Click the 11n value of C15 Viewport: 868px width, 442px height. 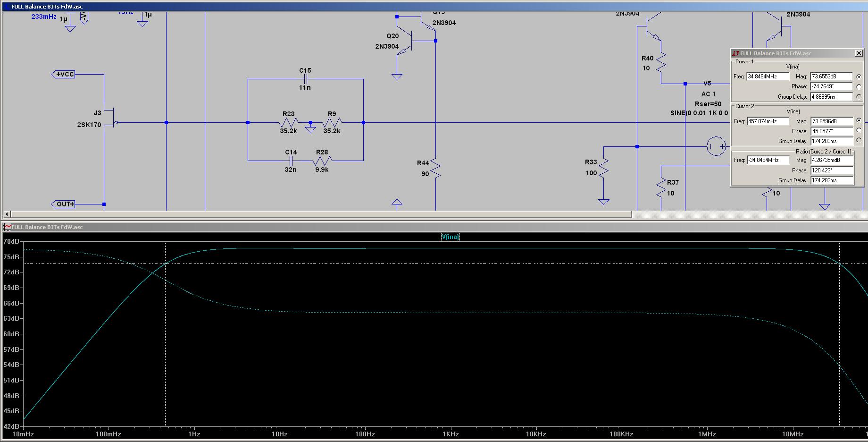pos(305,88)
